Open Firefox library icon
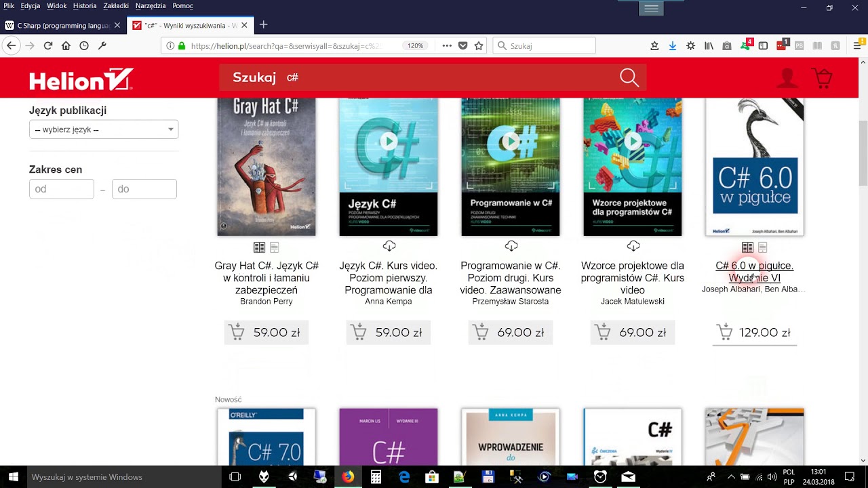This screenshot has width=868, height=488. (709, 45)
